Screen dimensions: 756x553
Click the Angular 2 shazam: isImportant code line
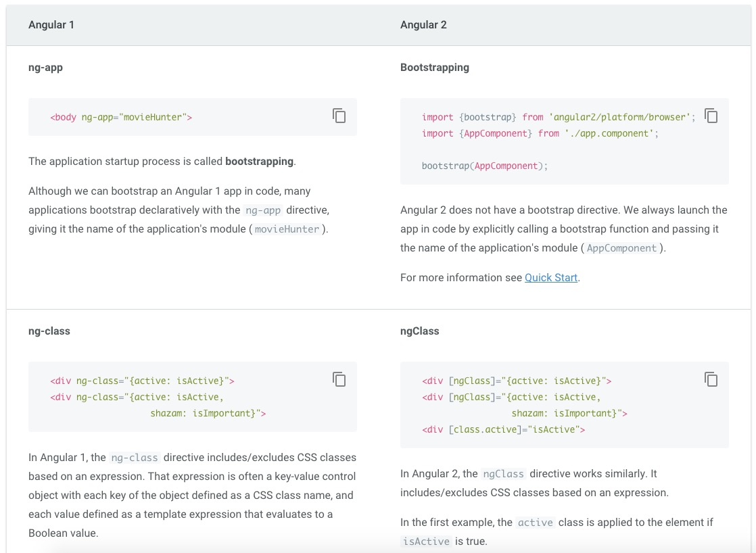pyautogui.click(x=569, y=413)
